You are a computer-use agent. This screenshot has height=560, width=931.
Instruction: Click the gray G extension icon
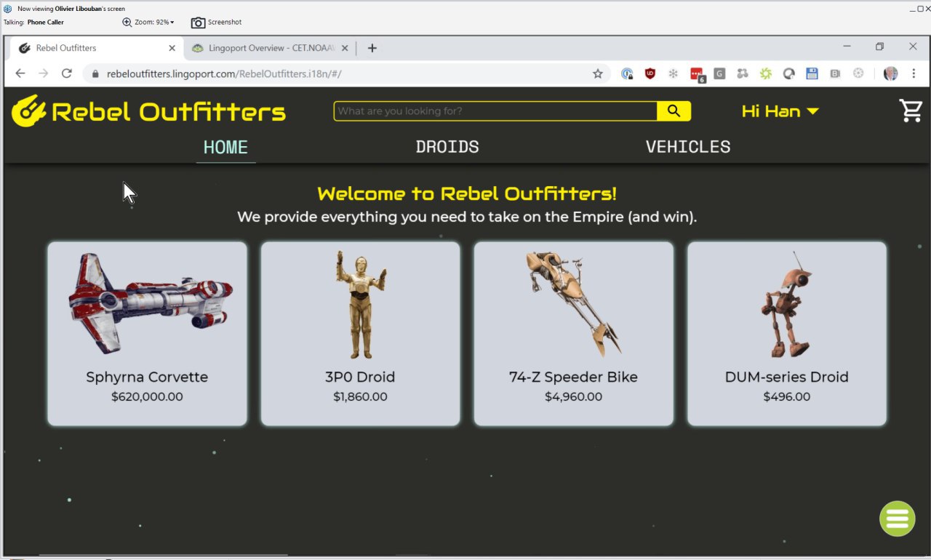pos(719,73)
